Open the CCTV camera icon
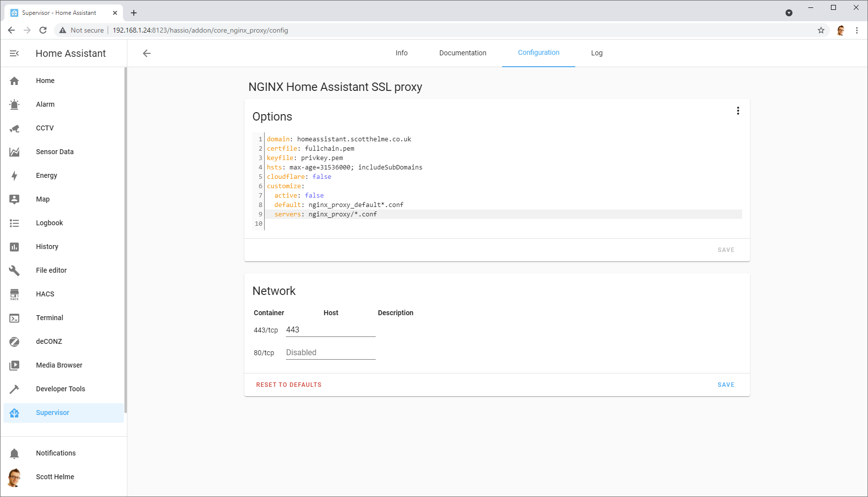The width and height of the screenshot is (868, 497). pyautogui.click(x=14, y=128)
